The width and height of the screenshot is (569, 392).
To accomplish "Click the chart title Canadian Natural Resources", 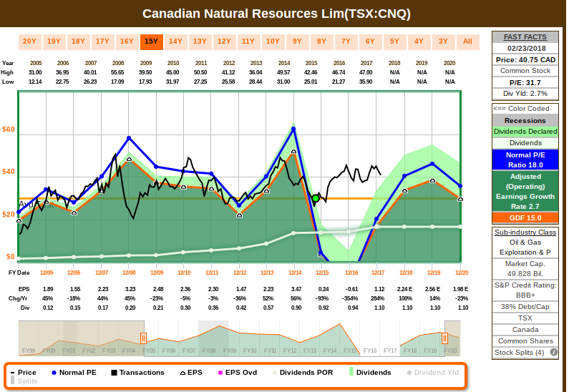I will 276,14.
